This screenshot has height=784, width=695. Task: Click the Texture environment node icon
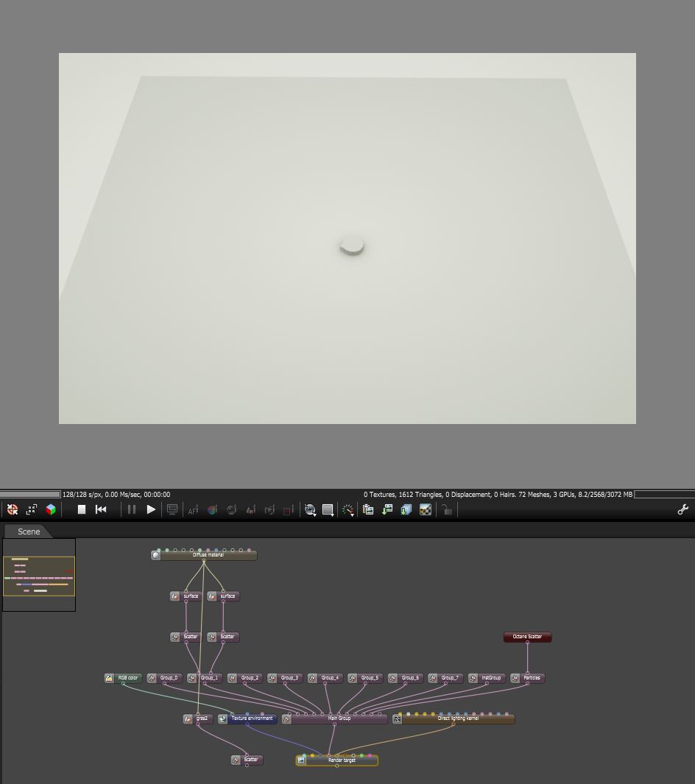223,719
